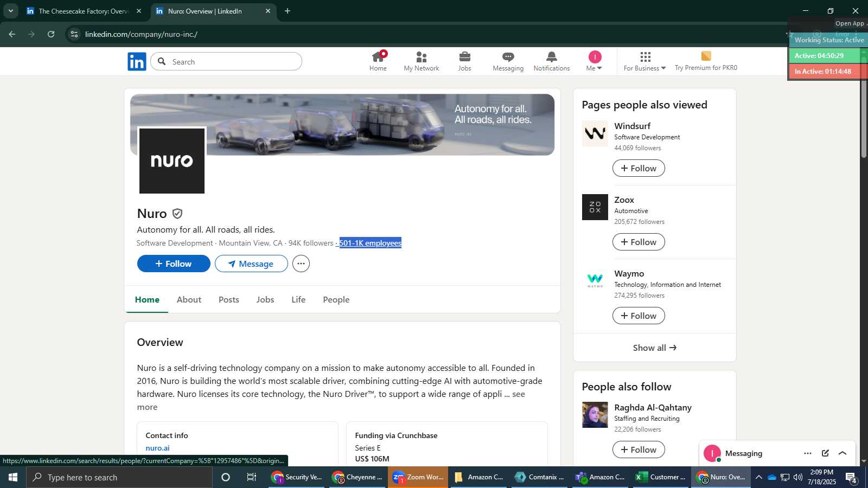Open the more options ellipsis button

tap(301, 264)
